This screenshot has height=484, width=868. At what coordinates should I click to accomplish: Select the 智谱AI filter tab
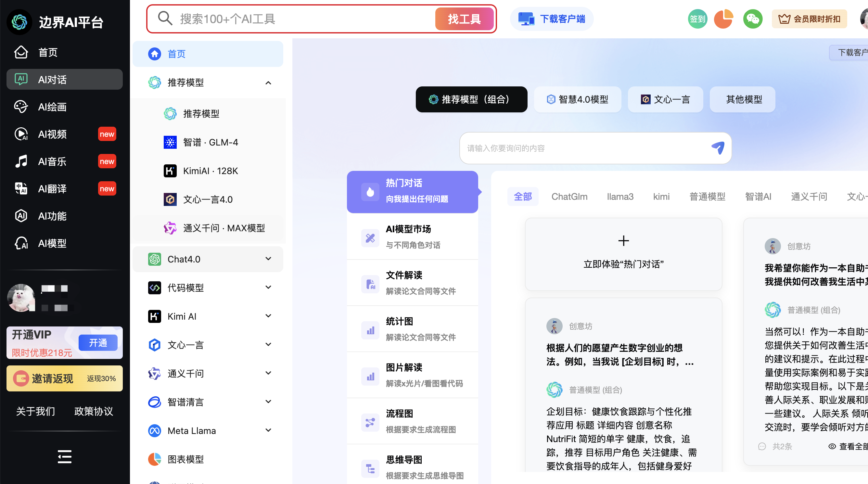(x=758, y=197)
